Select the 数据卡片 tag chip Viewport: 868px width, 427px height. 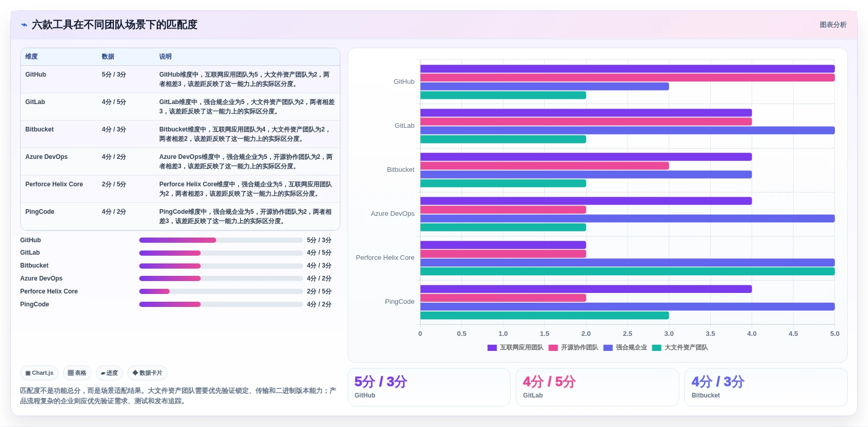click(147, 373)
